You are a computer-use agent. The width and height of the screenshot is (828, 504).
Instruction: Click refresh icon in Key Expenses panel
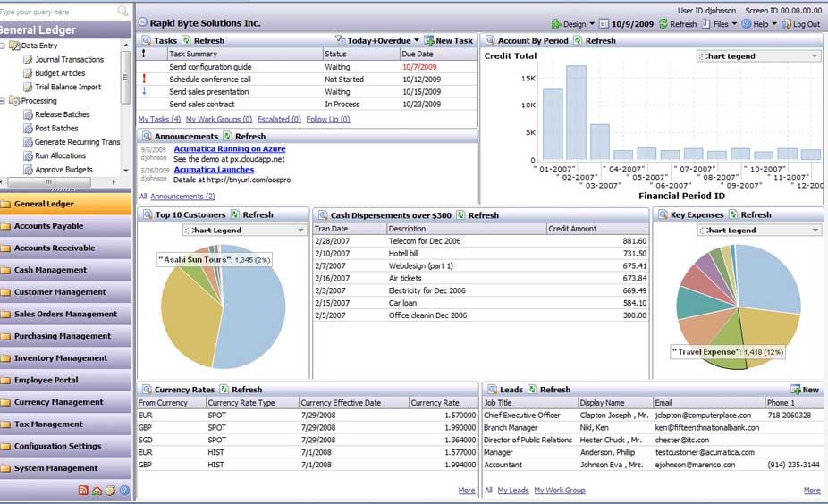[733, 214]
